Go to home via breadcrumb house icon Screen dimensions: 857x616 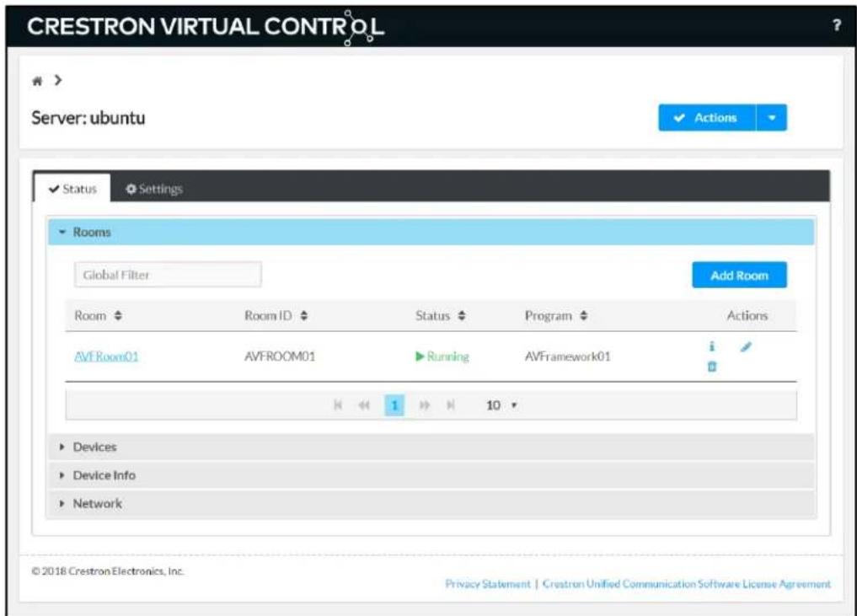pos(37,82)
